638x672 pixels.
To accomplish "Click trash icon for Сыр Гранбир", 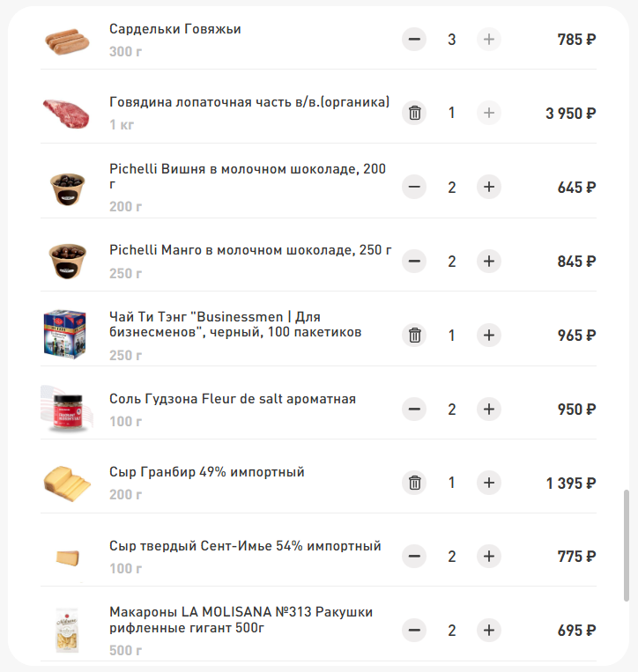I will (x=414, y=483).
